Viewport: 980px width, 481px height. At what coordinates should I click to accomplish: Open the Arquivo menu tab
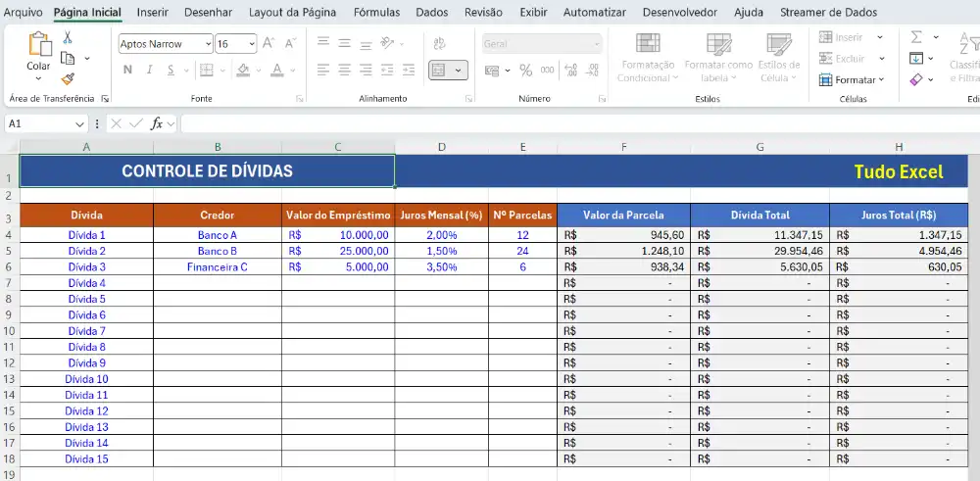point(24,12)
